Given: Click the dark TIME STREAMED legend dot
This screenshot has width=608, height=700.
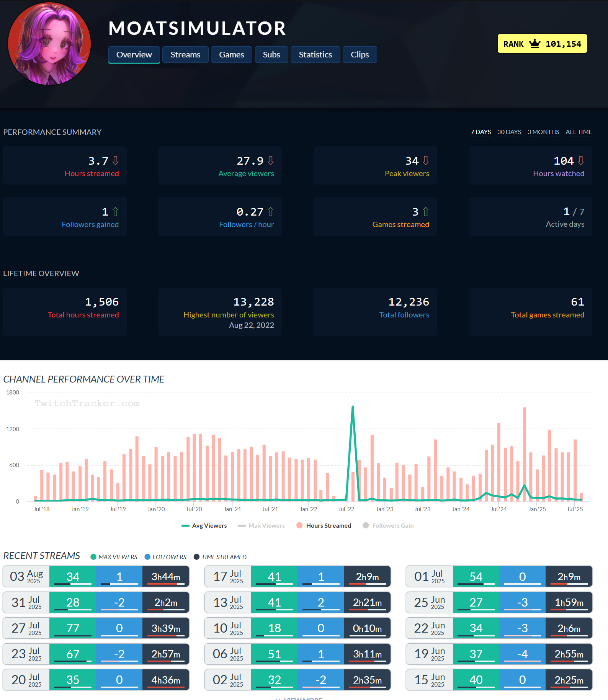Looking at the screenshot, I should coord(196,557).
